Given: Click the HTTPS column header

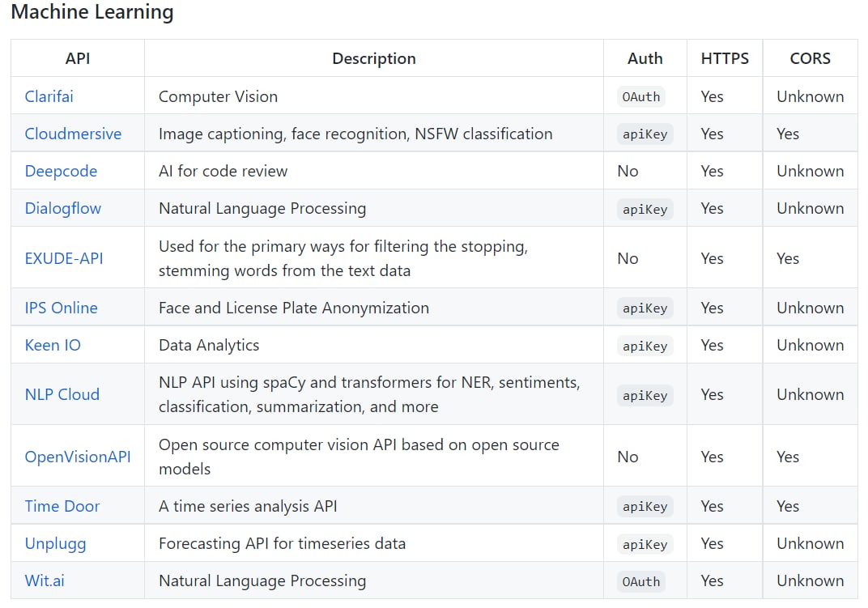Looking at the screenshot, I should coord(725,58).
